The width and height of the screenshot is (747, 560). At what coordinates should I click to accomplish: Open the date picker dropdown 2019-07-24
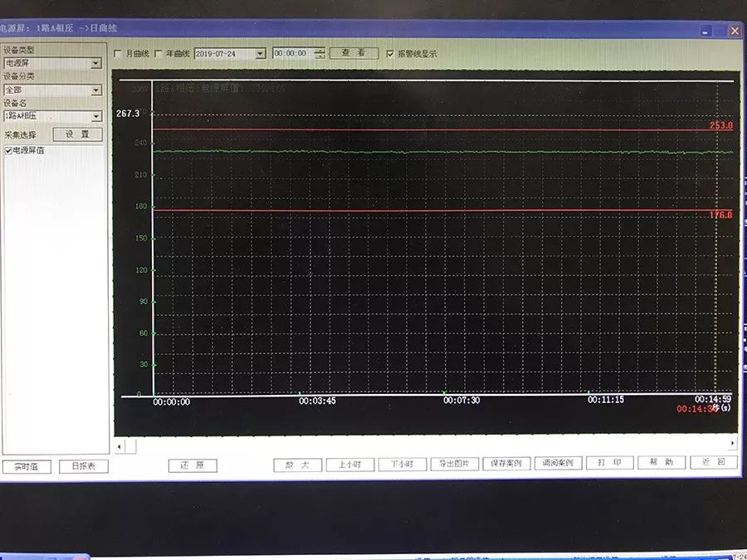click(x=260, y=54)
